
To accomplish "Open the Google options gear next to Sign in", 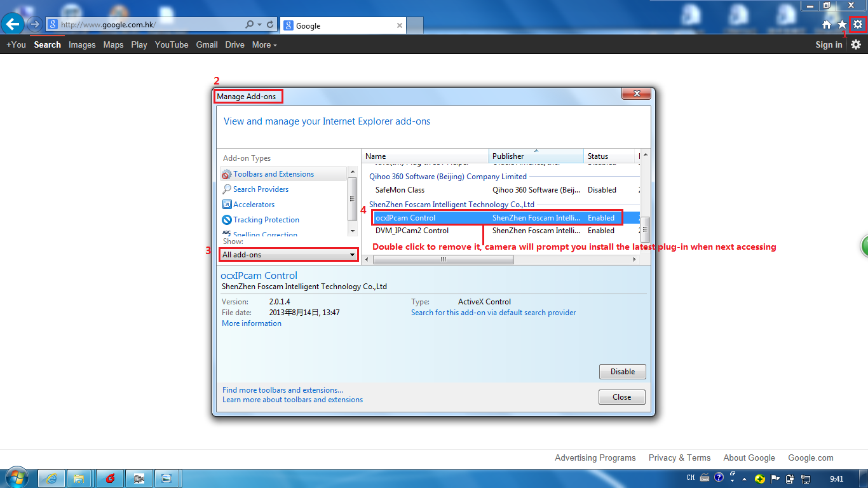I will click(x=856, y=44).
